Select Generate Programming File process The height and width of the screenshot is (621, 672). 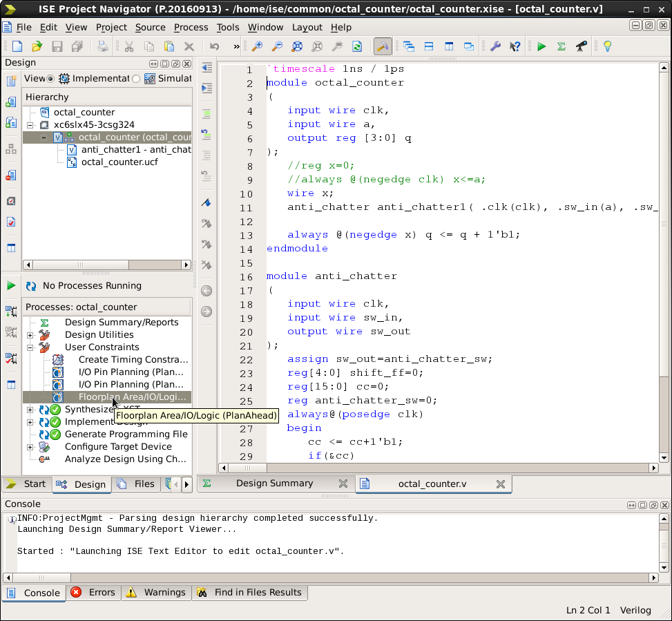(x=126, y=434)
